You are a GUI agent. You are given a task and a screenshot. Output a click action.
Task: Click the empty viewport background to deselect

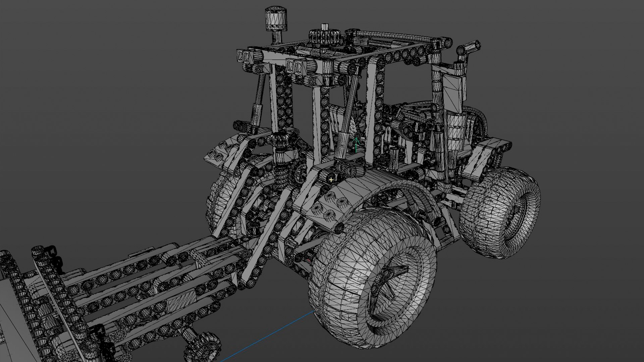tap(101, 101)
